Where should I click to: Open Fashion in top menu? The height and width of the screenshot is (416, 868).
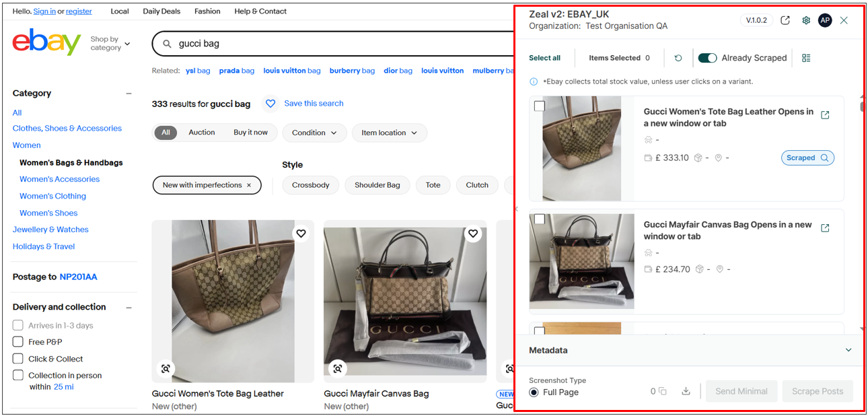pyautogui.click(x=207, y=11)
